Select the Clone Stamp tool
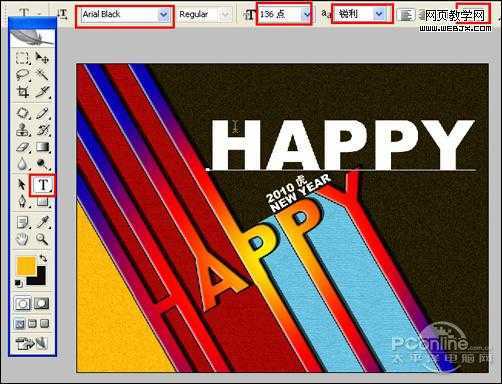This screenshot has width=502, height=384. [22, 130]
